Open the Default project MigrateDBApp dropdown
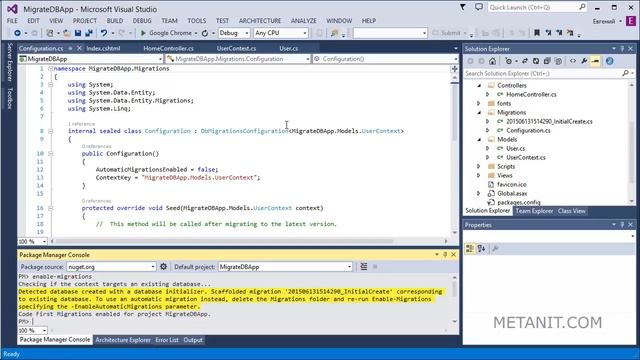 (285, 267)
